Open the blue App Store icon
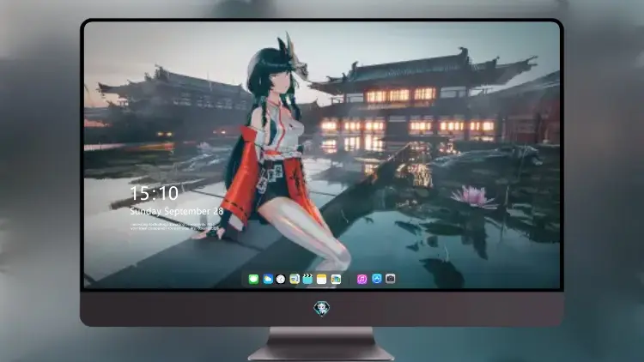644x362 pixels. tap(377, 279)
